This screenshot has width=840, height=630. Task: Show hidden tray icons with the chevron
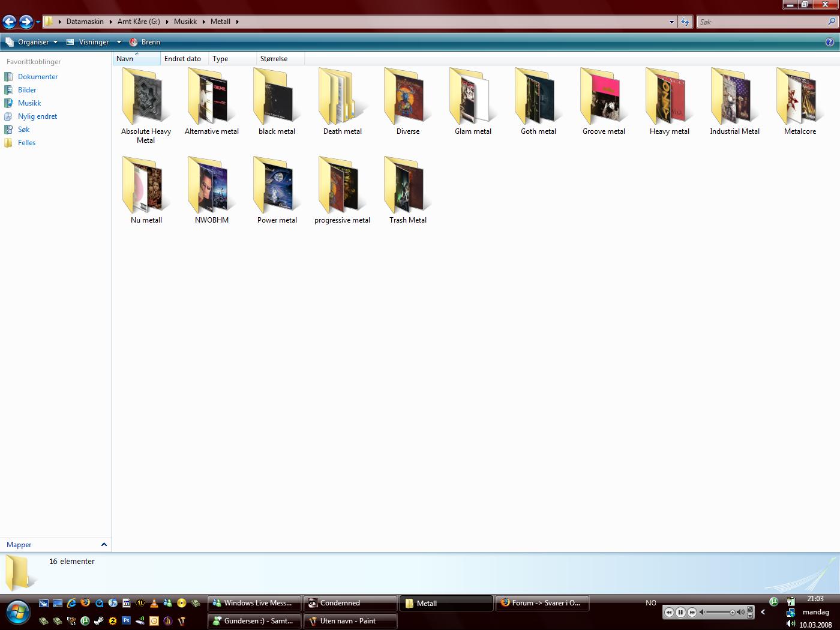pos(763,612)
